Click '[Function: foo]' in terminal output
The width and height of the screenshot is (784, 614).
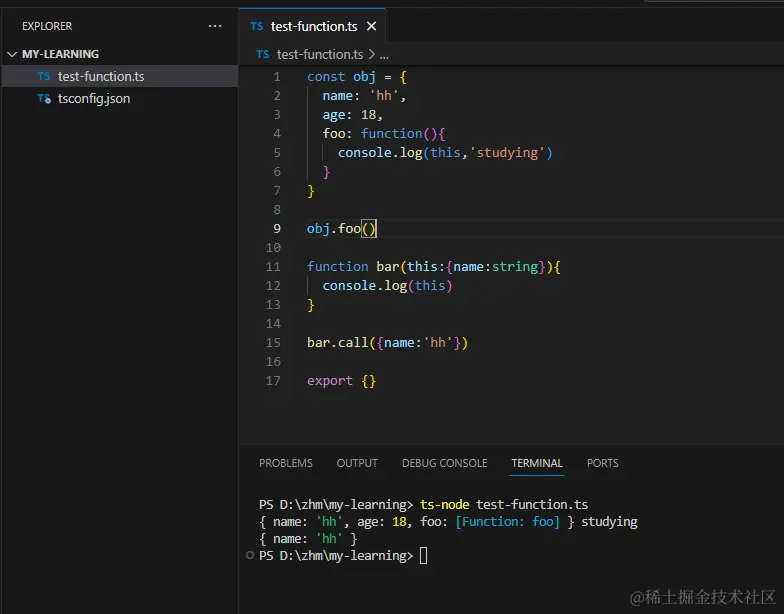point(508,522)
